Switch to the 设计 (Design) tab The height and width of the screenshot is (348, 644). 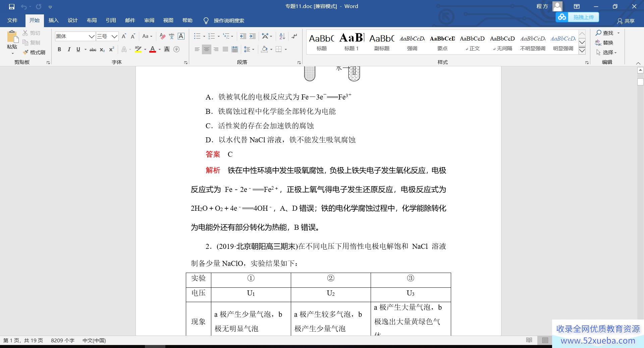pos(72,20)
